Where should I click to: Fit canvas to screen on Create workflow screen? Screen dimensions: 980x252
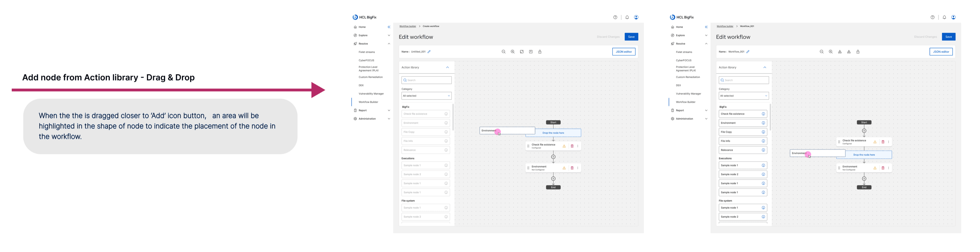[522, 52]
